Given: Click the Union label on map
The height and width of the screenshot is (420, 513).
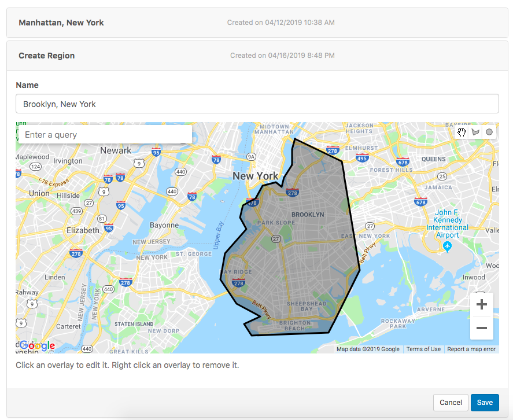Looking at the screenshot, I should point(39,193).
